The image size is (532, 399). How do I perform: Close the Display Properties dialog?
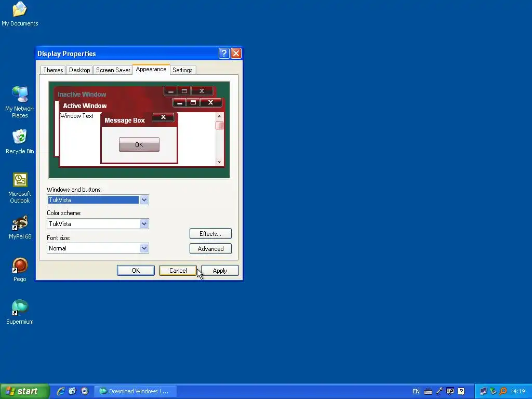(x=236, y=54)
